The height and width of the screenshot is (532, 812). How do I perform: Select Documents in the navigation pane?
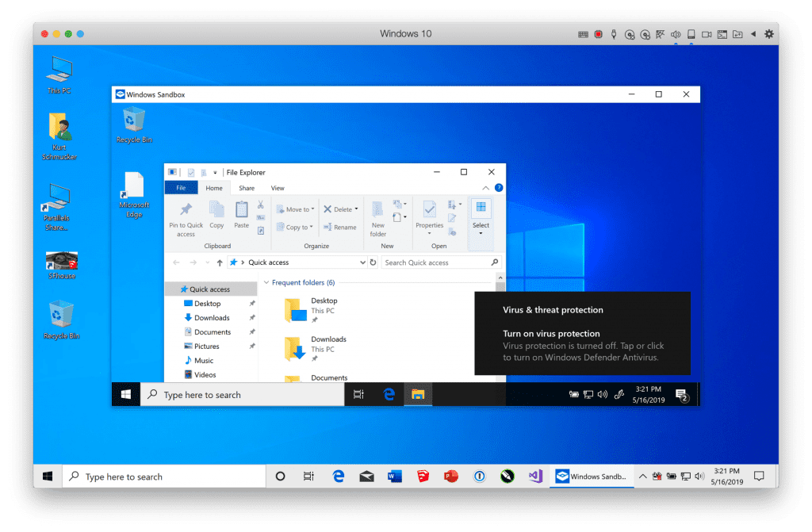[211, 332]
